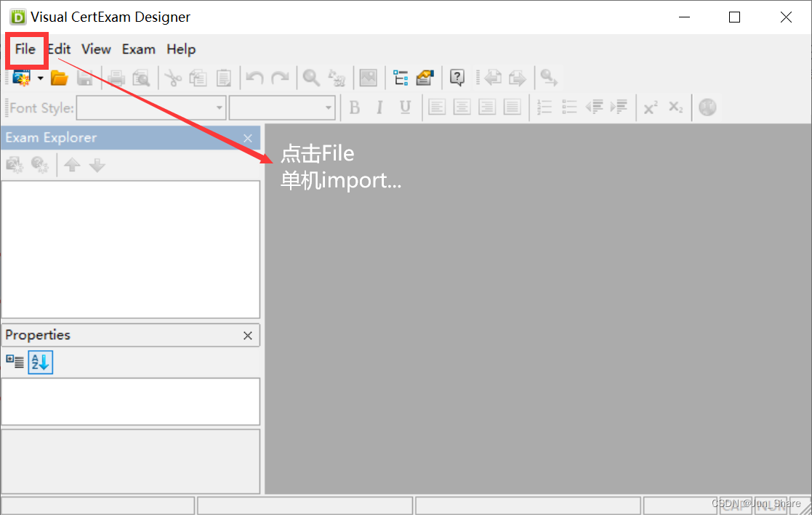The image size is (812, 515).
Task: Click the Next question arrow icon
Action: [518, 78]
